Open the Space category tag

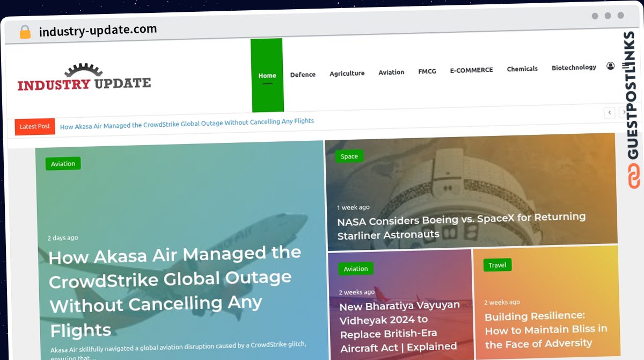coord(349,156)
